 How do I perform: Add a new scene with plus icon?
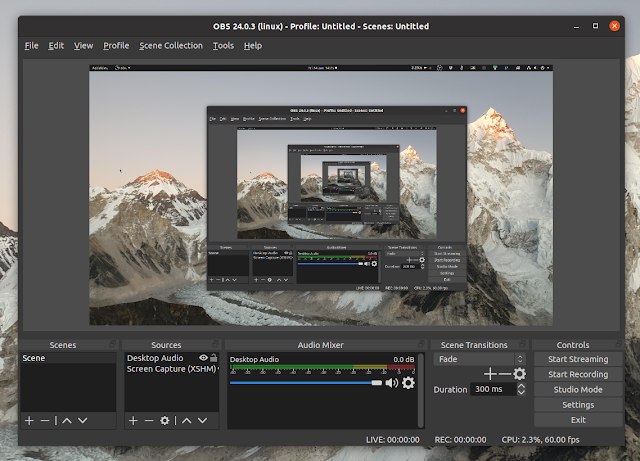coord(29,421)
